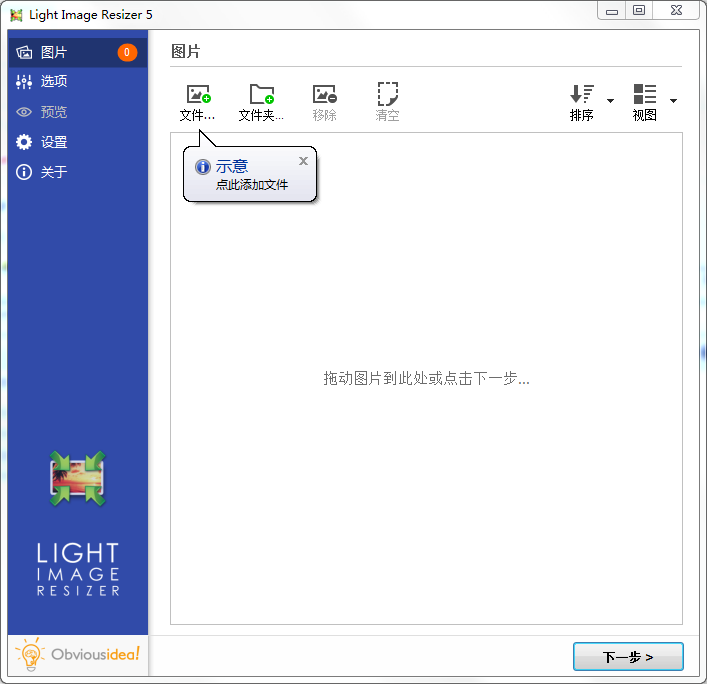The width and height of the screenshot is (707, 684).
Task: Close the 示意 tooltip balloon
Action: tap(303, 161)
